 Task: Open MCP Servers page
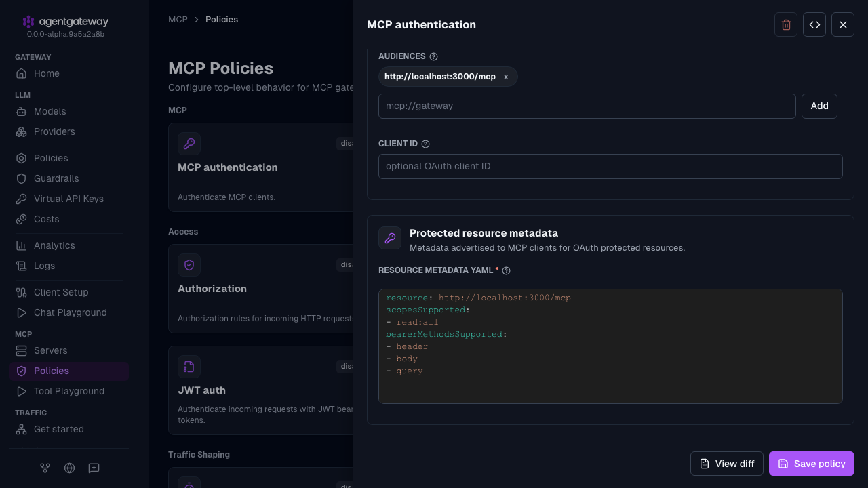click(69, 350)
